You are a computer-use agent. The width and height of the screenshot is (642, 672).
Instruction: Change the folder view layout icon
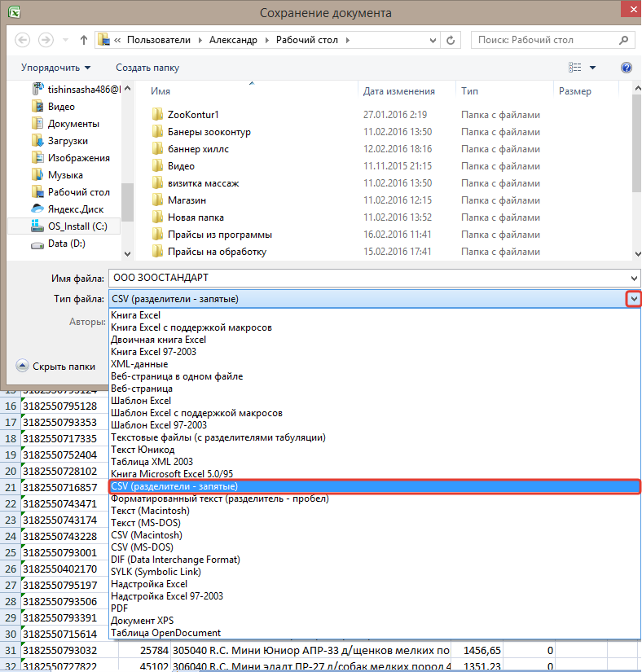pyautogui.click(x=574, y=68)
